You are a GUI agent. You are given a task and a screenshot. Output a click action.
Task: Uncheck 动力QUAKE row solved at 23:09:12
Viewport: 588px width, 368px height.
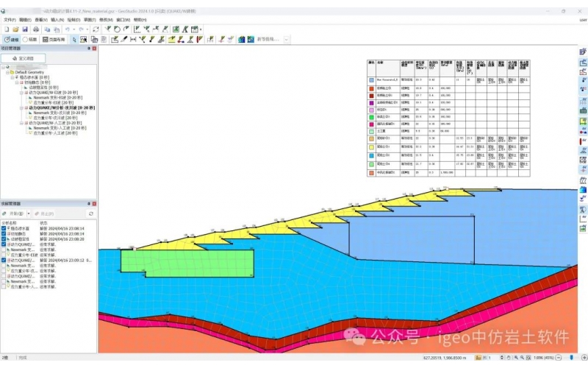point(4,261)
